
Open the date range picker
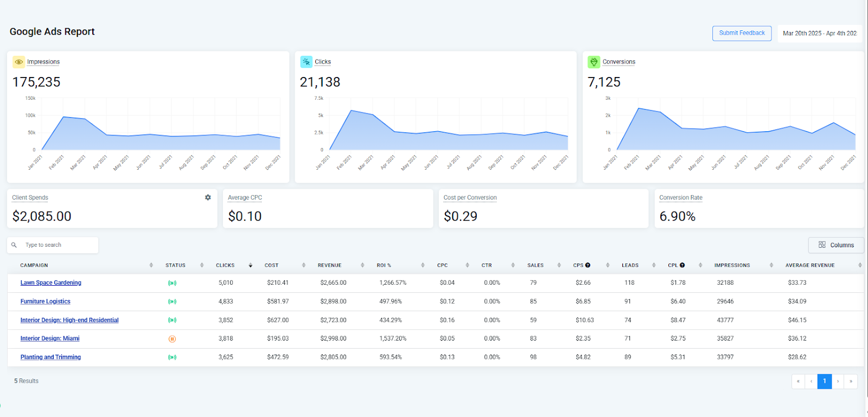(820, 33)
